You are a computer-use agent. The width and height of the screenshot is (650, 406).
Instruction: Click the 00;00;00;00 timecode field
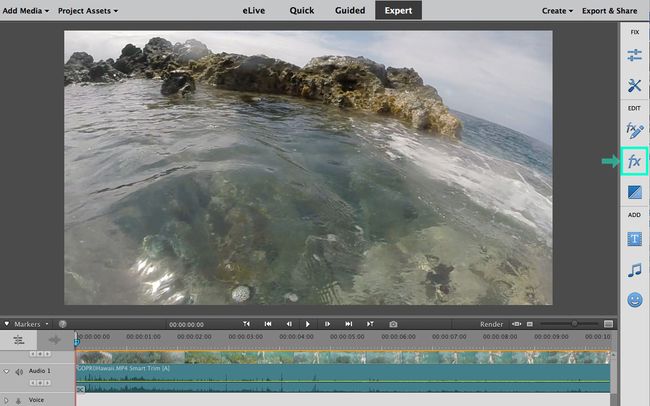coord(186,324)
